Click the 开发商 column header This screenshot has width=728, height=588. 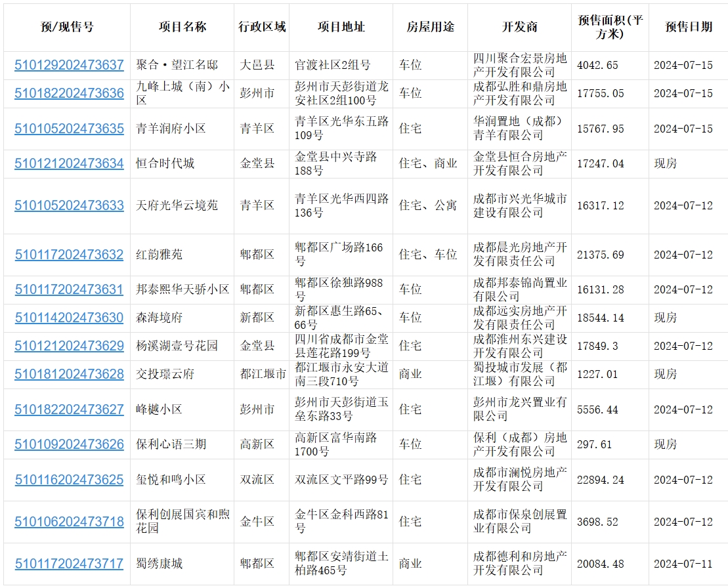pos(519,27)
